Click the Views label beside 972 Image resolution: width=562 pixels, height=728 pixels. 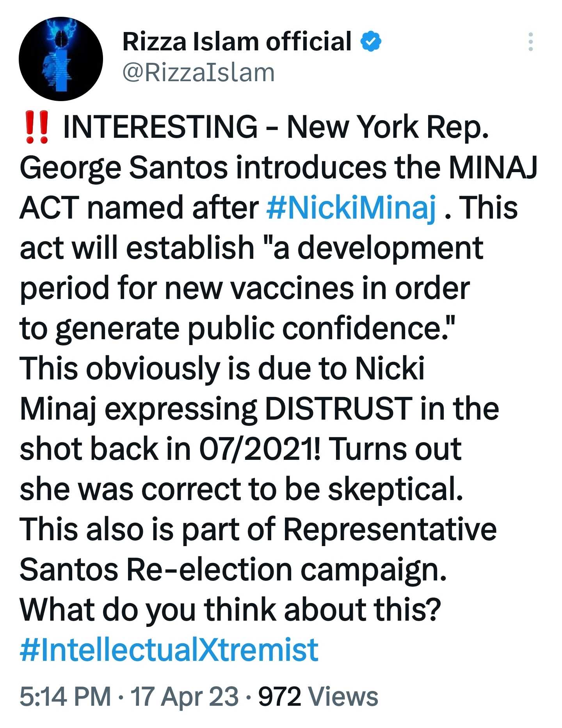tap(343, 696)
